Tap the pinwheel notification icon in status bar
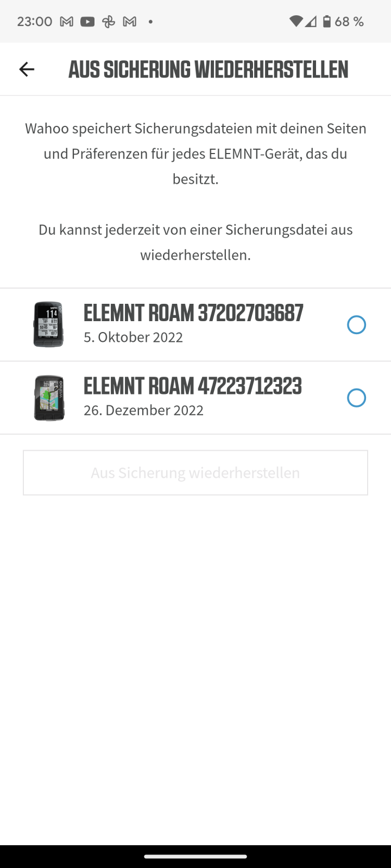This screenshot has width=391, height=868. click(x=109, y=22)
